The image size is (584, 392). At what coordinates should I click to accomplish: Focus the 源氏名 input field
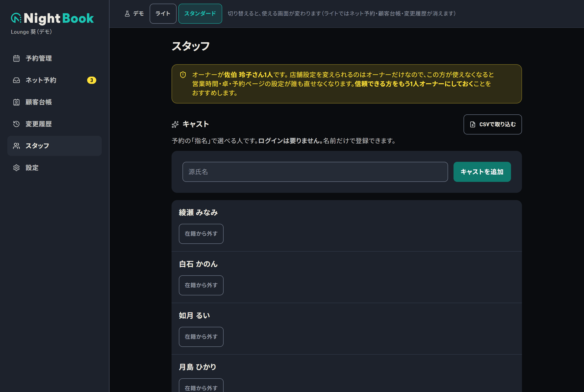[x=315, y=172]
